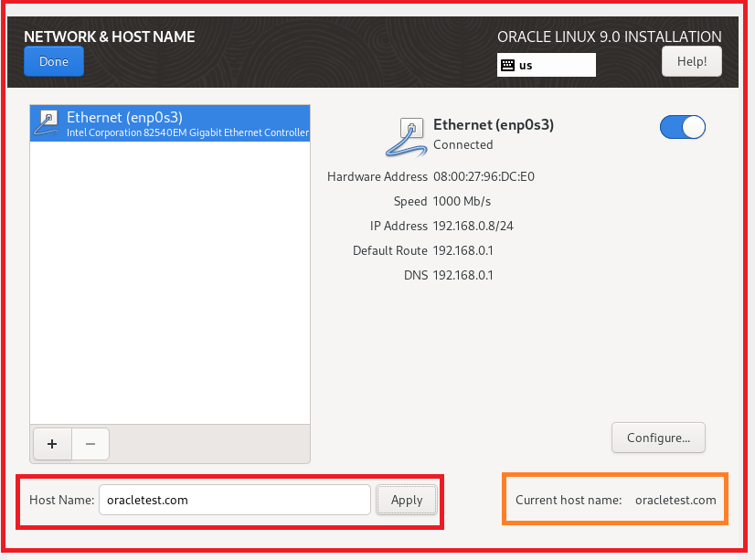Apply the host name
This screenshot has height=560, width=755.
click(x=407, y=500)
